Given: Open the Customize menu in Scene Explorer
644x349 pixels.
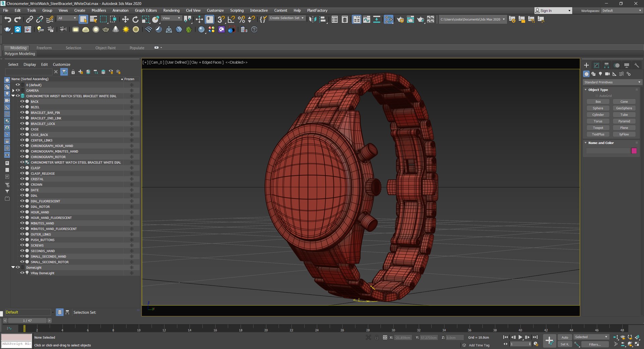Looking at the screenshot, I should [61, 64].
